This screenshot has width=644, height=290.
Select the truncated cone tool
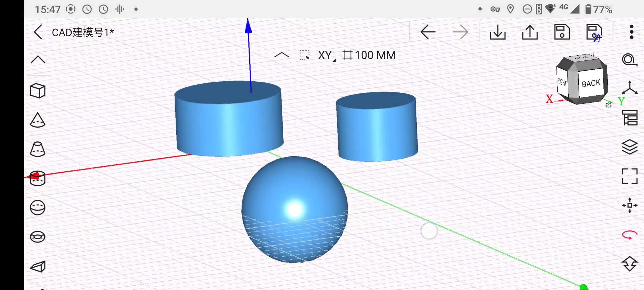[38, 149]
